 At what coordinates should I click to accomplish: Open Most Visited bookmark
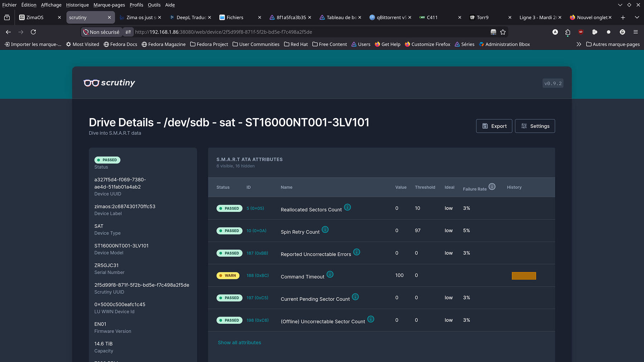click(83, 44)
